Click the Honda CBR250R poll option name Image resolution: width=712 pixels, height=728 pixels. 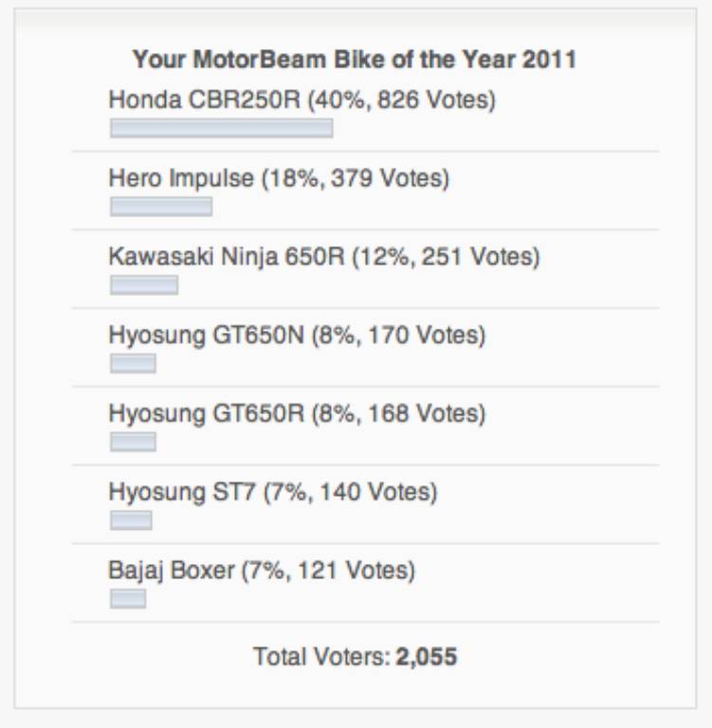[204, 100]
